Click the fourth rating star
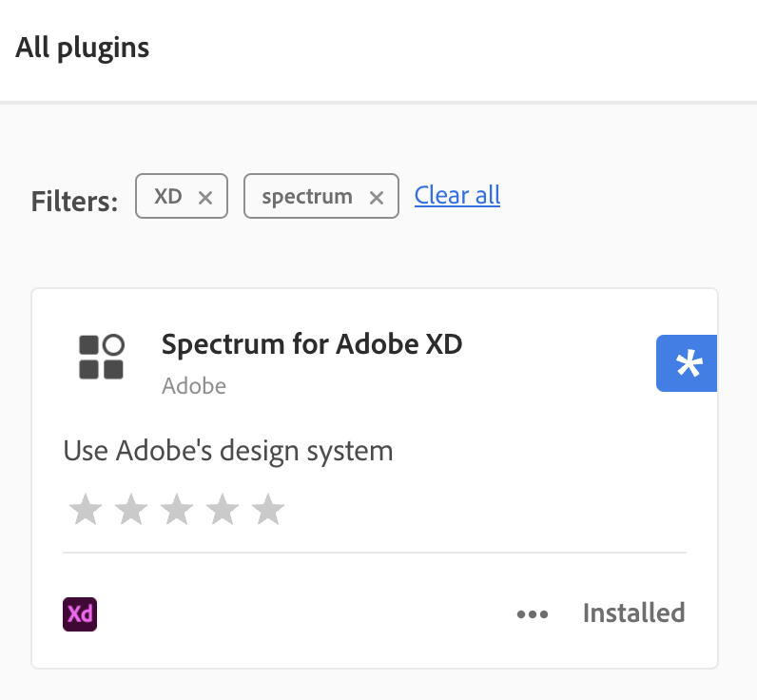This screenshot has width=757, height=700. [x=223, y=509]
